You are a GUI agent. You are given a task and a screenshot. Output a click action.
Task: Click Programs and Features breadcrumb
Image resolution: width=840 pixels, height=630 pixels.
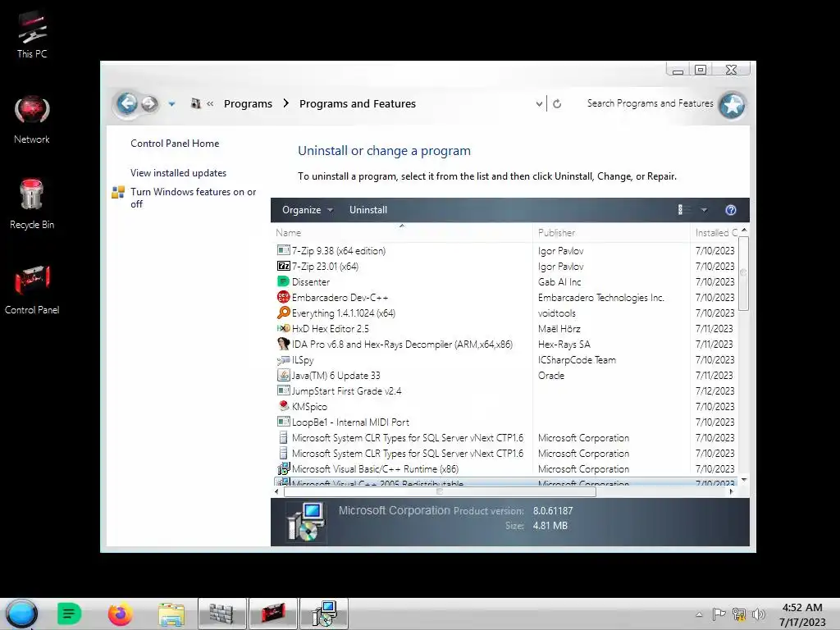(358, 103)
